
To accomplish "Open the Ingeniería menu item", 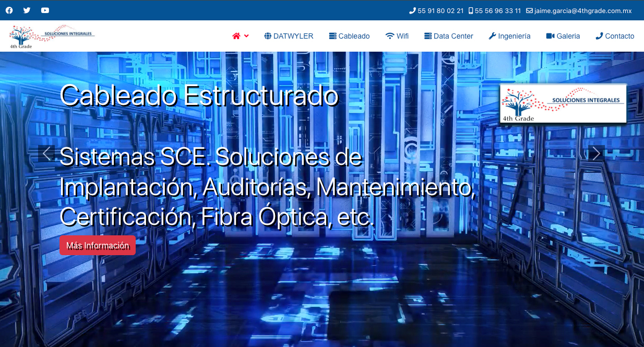I will tap(514, 36).
